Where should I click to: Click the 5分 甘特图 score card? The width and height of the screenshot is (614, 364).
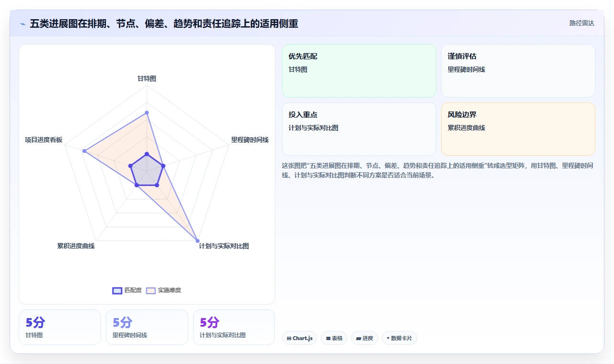click(x=60, y=327)
